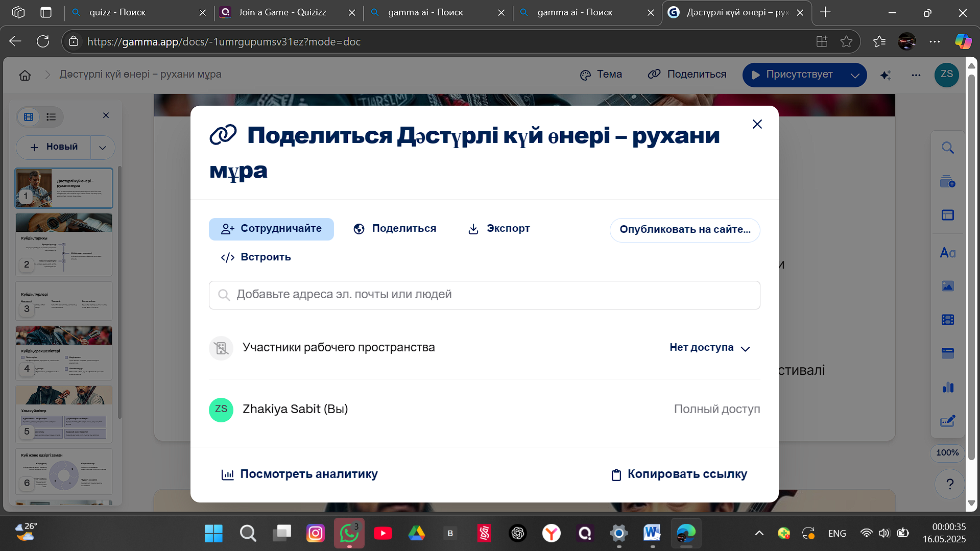Open the Сотрудничайте tab
The height and width of the screenshot is (551, 980).
[x=271, y=229]
